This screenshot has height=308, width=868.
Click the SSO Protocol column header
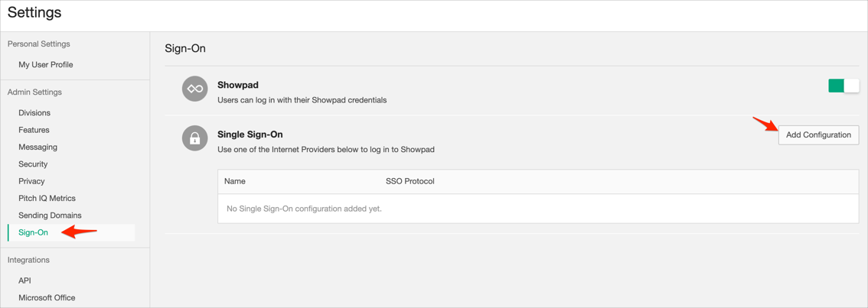click(x=410, y=181)
